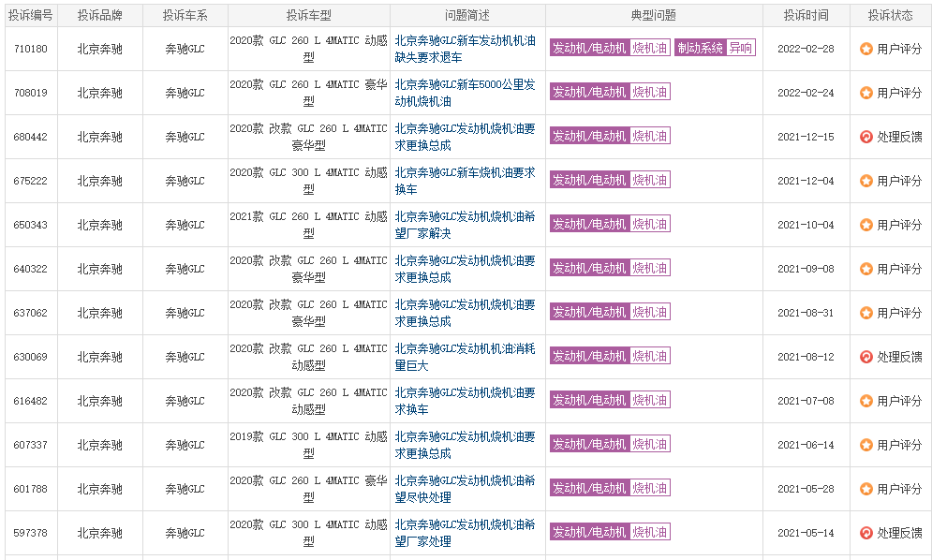Click processing feedback icon for complaint 680442
The height and width of the screenshot is (560, 947).
[x=866, y=137]
